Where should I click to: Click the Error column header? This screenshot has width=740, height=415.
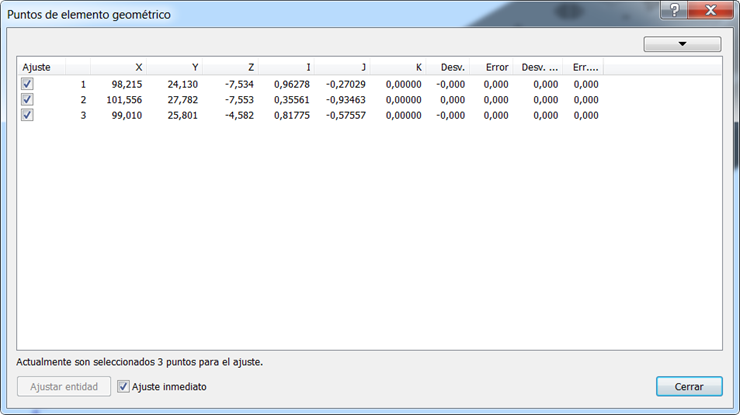tap(491, 67)
